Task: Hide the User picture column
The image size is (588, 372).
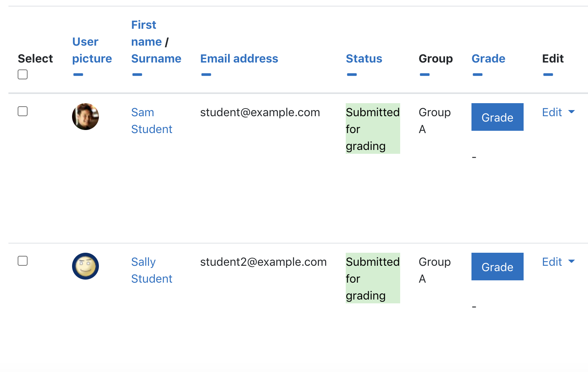Action: click(78, 74)
